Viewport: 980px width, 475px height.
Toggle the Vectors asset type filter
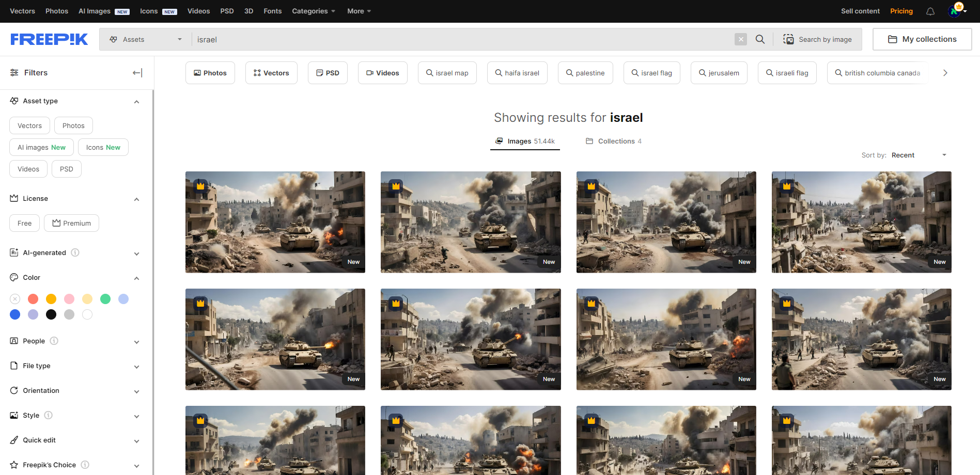tap(29, 125)
